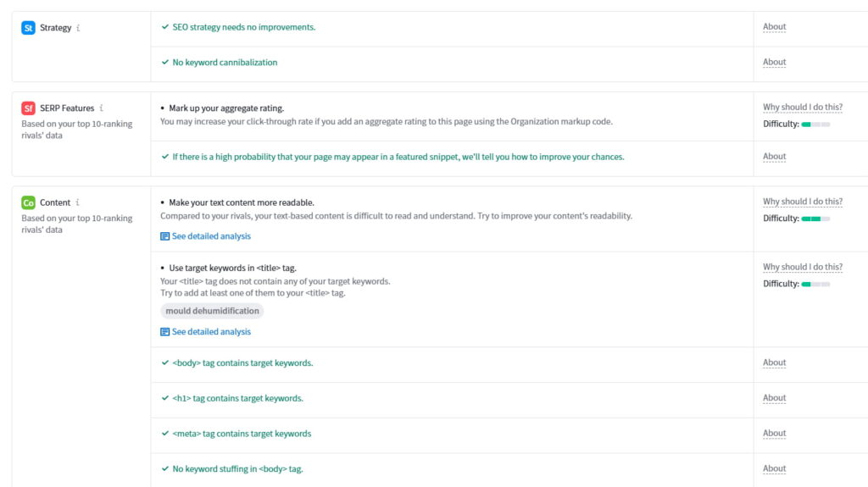Click the Content section title

(x=55, y=202)
